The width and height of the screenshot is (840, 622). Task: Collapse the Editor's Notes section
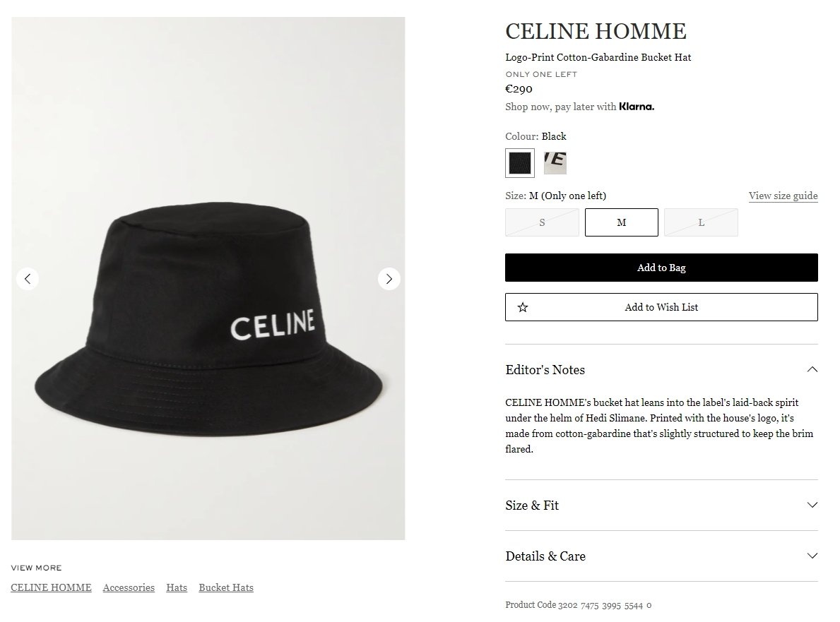pos(812,369)
